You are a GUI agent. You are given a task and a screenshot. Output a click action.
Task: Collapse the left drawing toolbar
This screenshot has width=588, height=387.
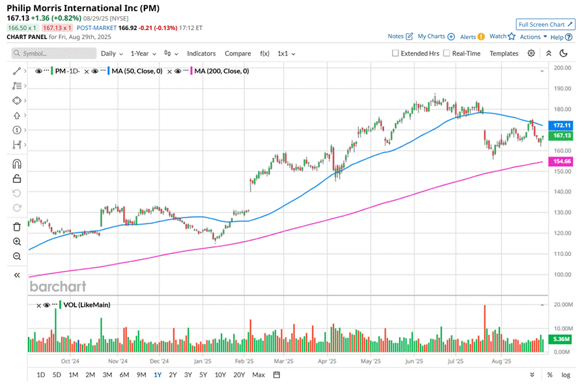pos(17,275)
